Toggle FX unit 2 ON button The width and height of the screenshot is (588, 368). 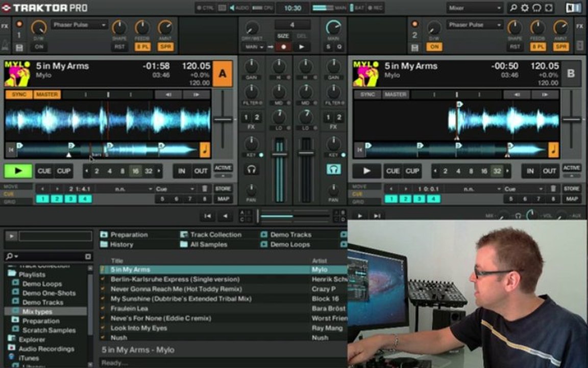(x=434, y=47)
